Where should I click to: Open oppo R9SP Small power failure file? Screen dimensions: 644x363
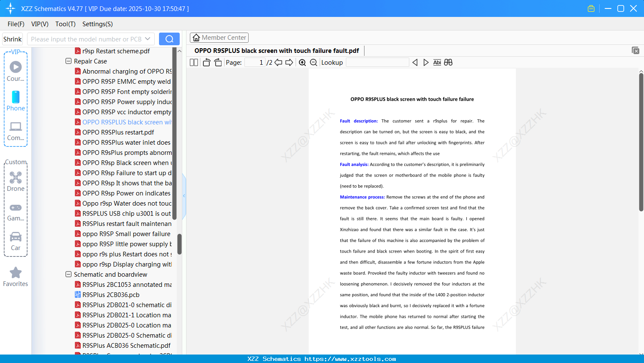tap(123, 234)
